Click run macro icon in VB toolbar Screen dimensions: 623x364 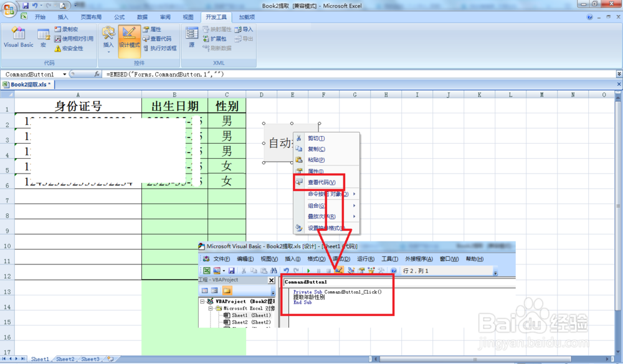308,271
